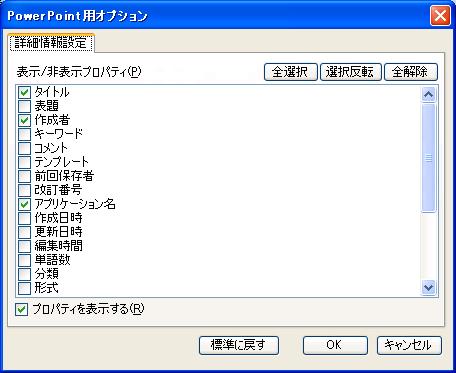Uncheck the 作成者 checkbox
The height and width of the screenshot is (373, 456).
(24, 120)
